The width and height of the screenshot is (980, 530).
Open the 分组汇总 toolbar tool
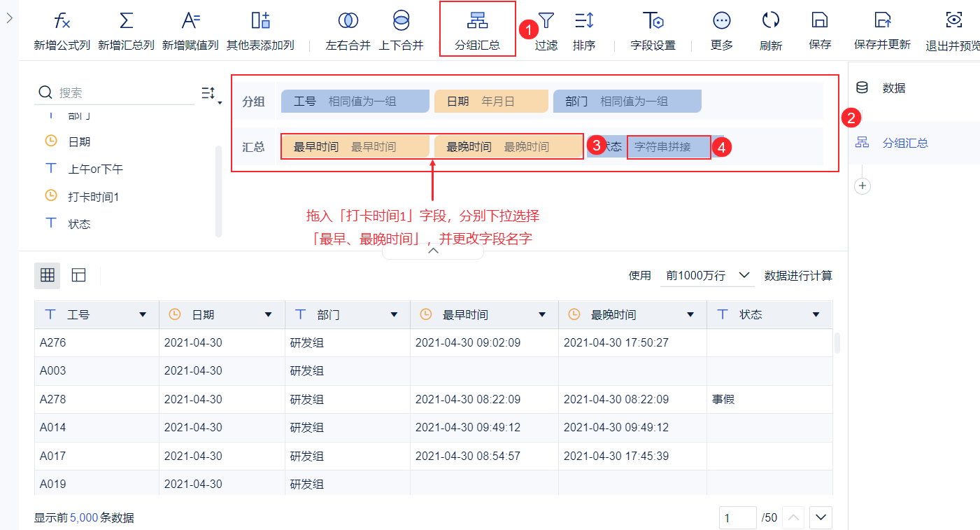pos(478,29)
